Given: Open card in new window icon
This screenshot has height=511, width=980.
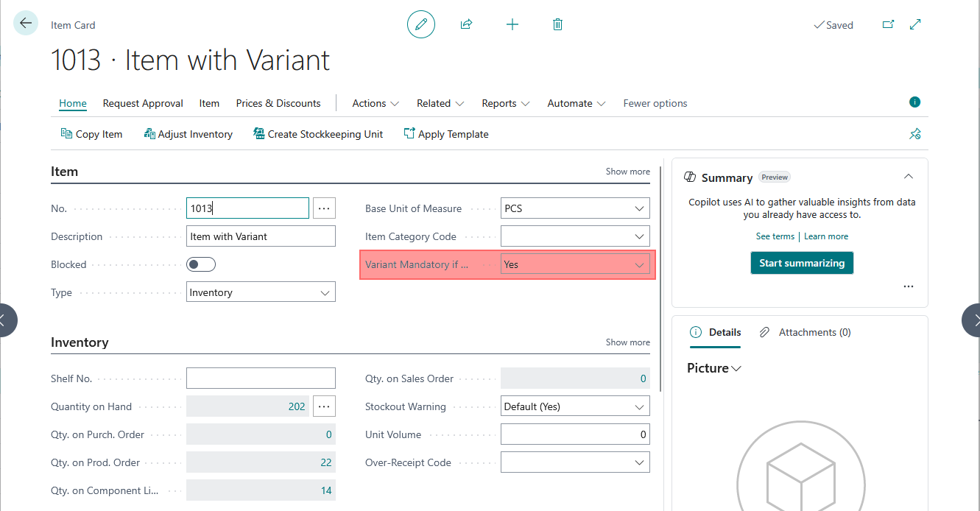Looking at the screenshot, I should coord(888,24).
